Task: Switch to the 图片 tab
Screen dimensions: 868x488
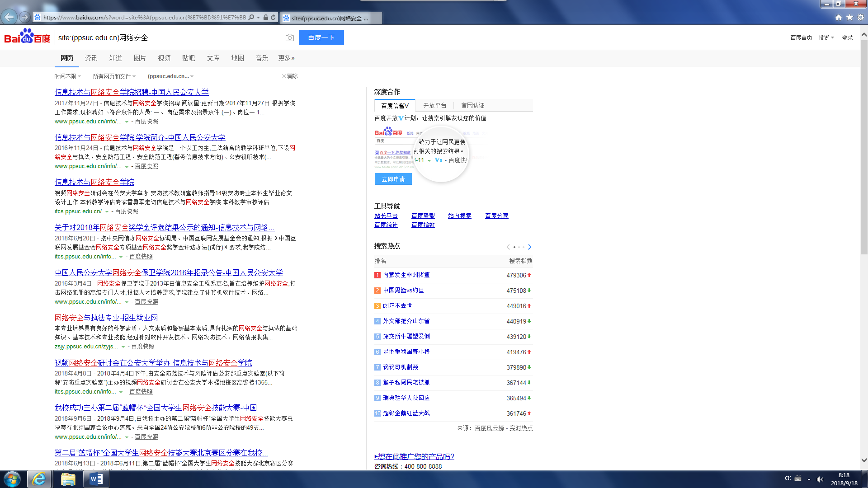Action: pos(140,58)
